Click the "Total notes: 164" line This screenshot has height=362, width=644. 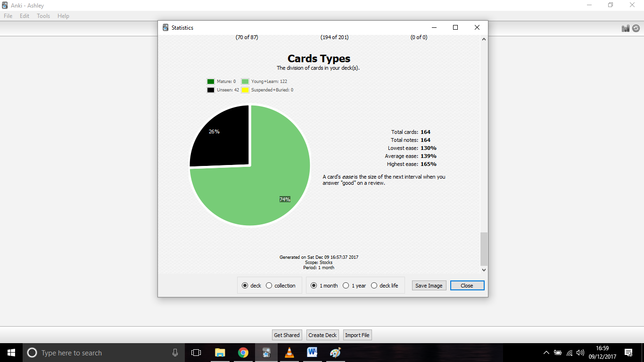(411, 140)
